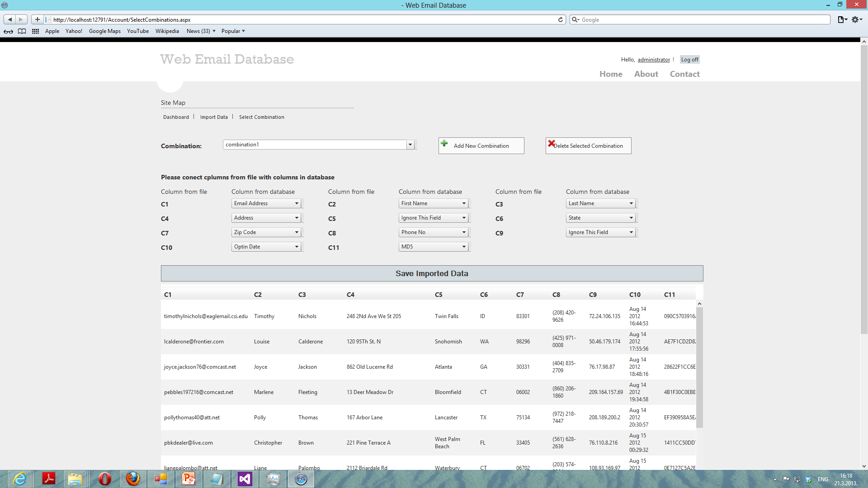The height and width of the screenshot is (488, 868).
Task: Open Home navigation tab
Action: [x=611, y=74]
